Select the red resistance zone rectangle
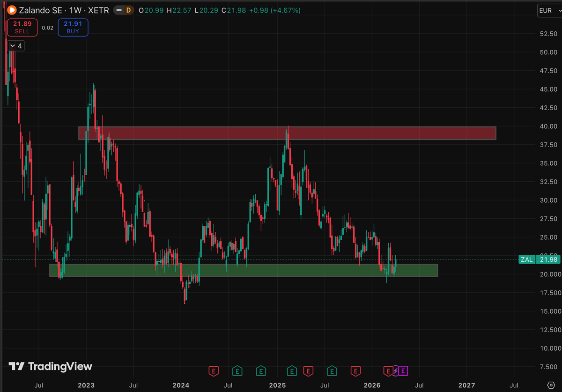 click(x=287, y=133)
